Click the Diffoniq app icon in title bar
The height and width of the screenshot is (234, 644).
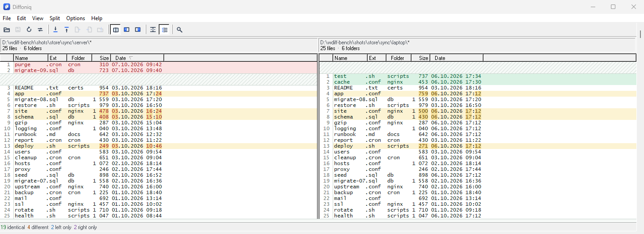coord(7,7)
